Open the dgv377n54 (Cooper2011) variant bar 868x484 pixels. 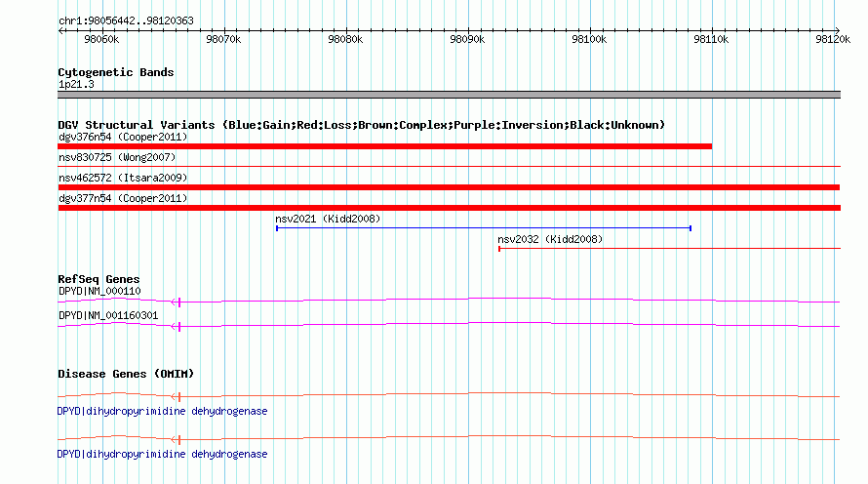449,208
